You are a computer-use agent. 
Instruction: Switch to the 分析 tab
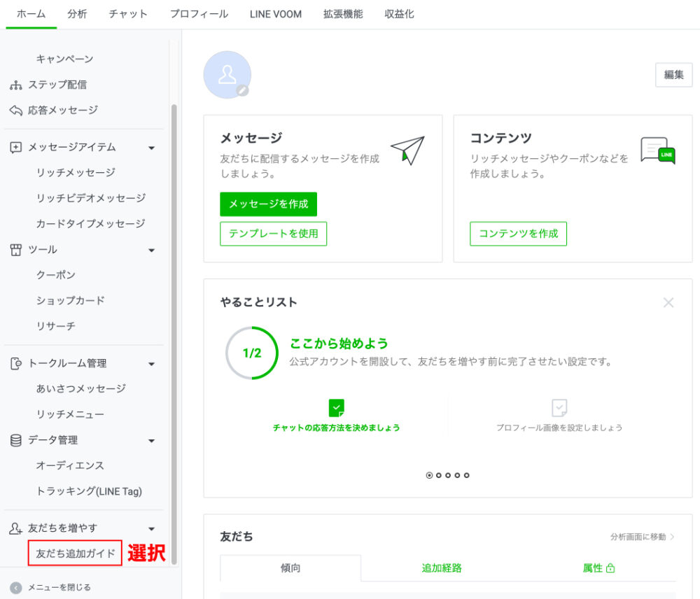pyautogui.click(x=78, y=14)
